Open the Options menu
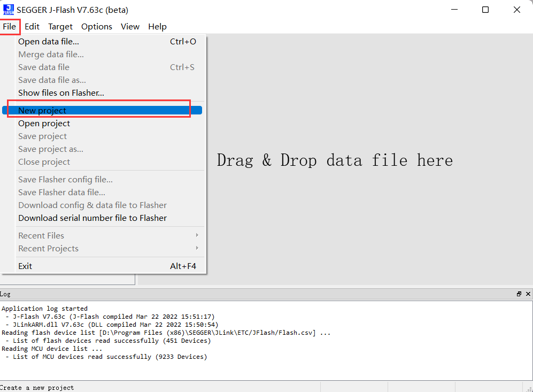 pos(97,26)
